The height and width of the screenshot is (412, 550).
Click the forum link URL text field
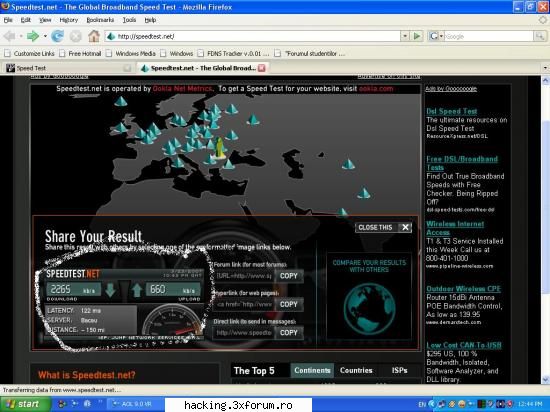[244, 276]
